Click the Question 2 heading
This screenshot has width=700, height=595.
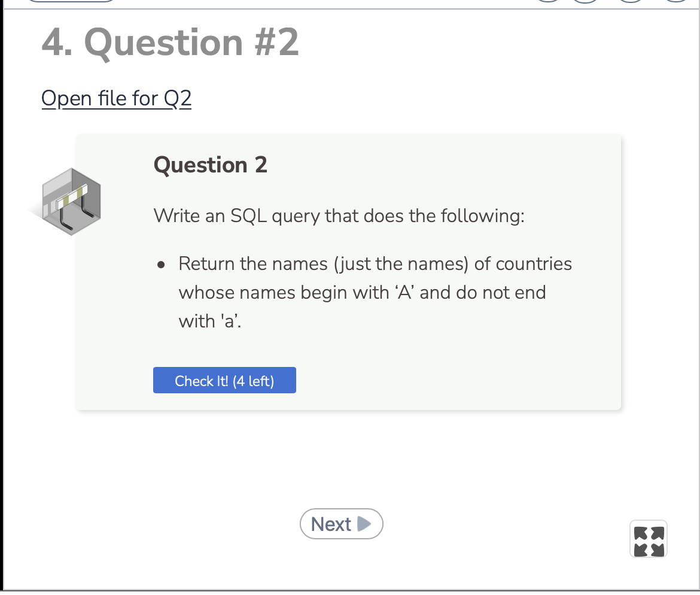click(x=210, y=165)
